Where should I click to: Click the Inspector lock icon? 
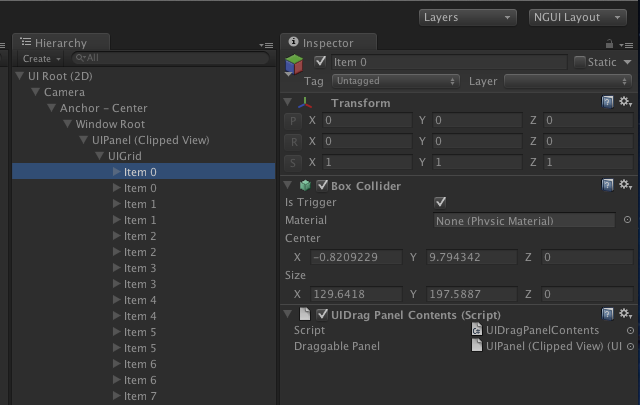(x=609, y=44)
